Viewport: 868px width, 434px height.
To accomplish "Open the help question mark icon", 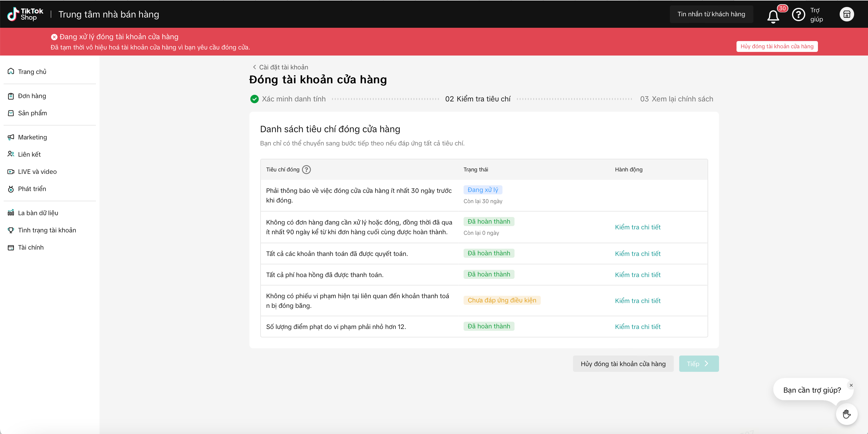I will click(x=798, y=14).
